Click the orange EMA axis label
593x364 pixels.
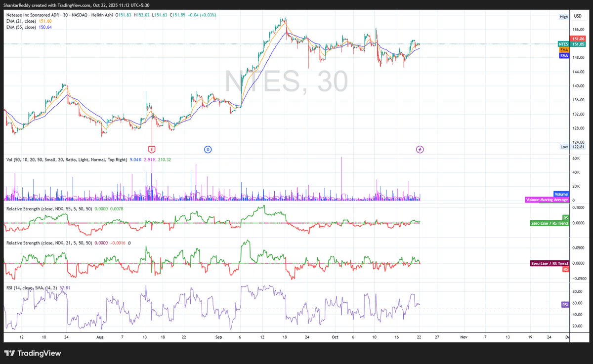pos(564,50)
